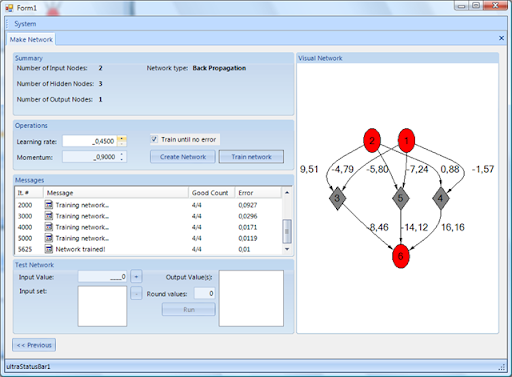The image size is (512, 377).
Task: Remove input value with the - button
Action: point(136,293)
